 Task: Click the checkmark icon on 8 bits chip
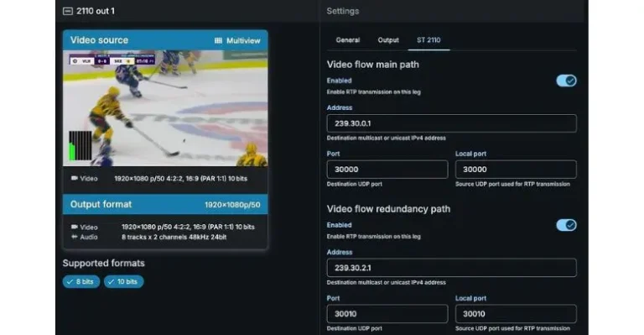(x=70, y=281)
